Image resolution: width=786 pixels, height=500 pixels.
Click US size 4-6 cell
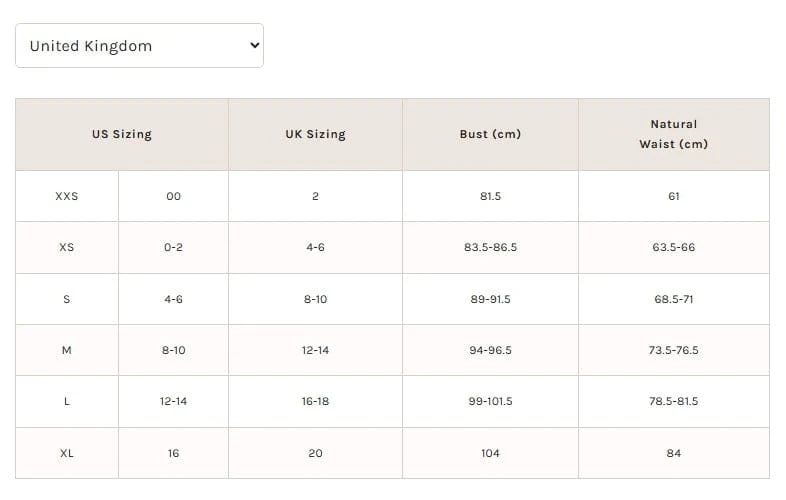173,299
